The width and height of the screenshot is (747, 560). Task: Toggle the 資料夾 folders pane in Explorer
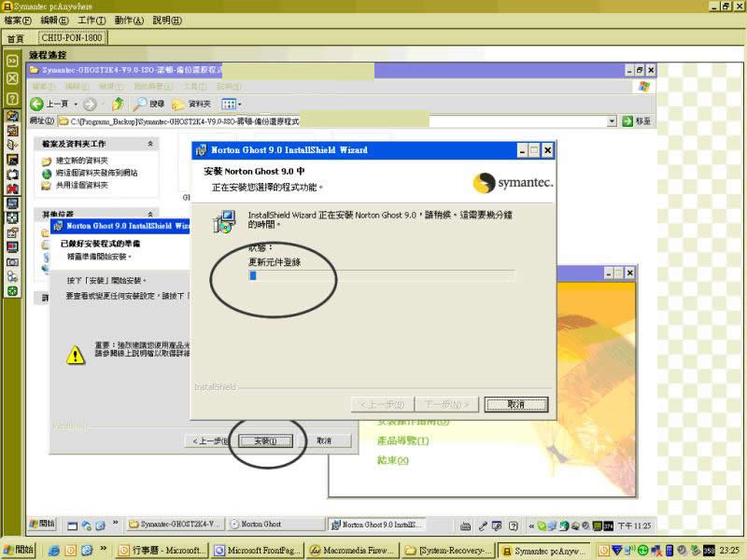click(191, 104)
